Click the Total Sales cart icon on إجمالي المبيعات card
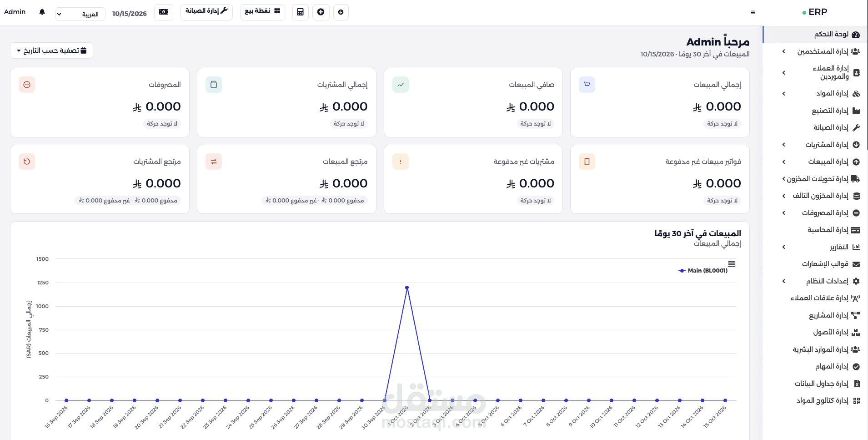Viewport: 868px width, 440px height. pos(587,85)
